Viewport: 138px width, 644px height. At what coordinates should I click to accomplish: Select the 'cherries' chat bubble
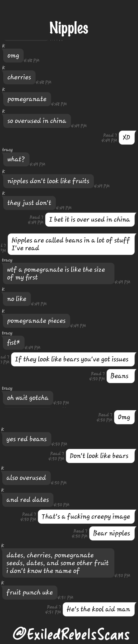19,77
